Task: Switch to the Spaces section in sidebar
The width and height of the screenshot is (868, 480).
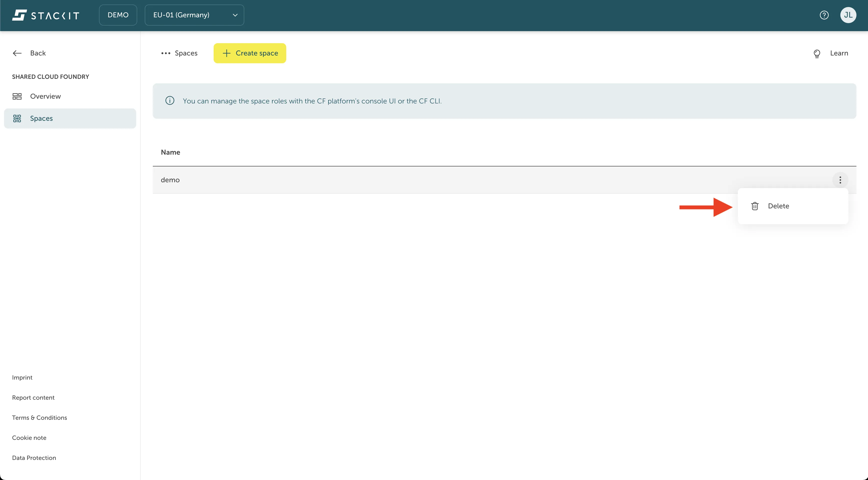Action: tap(41, 118)
